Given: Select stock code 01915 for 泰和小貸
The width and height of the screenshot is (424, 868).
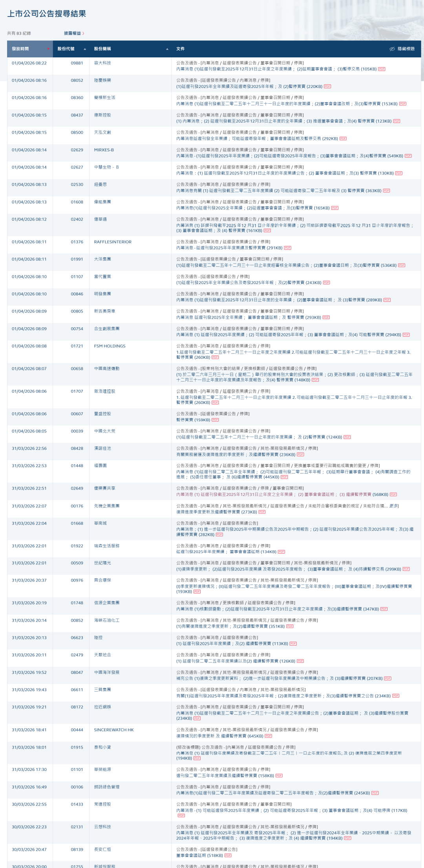Looking at the screenshot, I should [77, 747].
